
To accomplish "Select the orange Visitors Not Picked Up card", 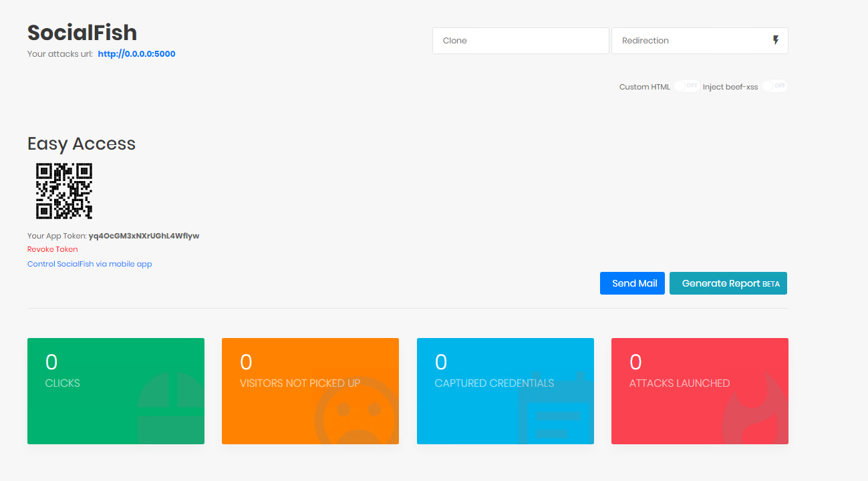I will click(x=310, y=391).
